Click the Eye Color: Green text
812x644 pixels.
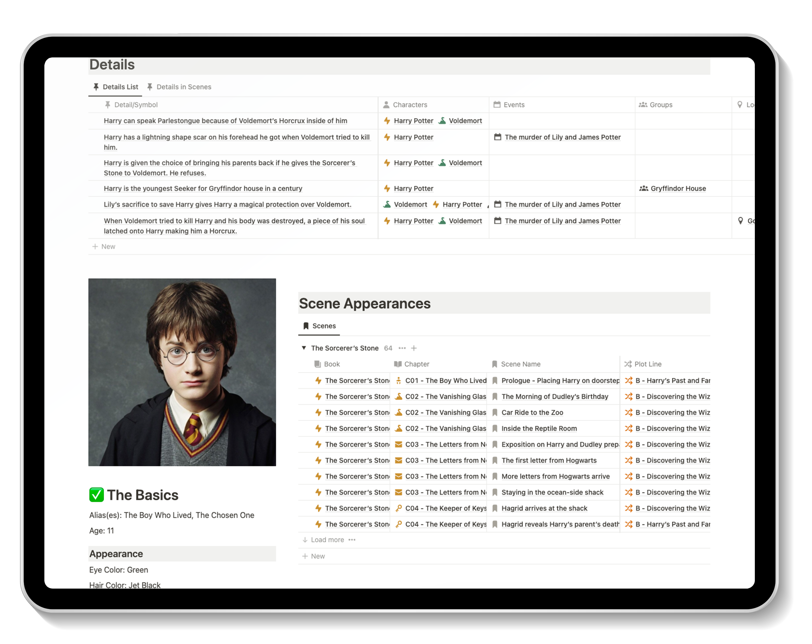(x=118, y=570)
